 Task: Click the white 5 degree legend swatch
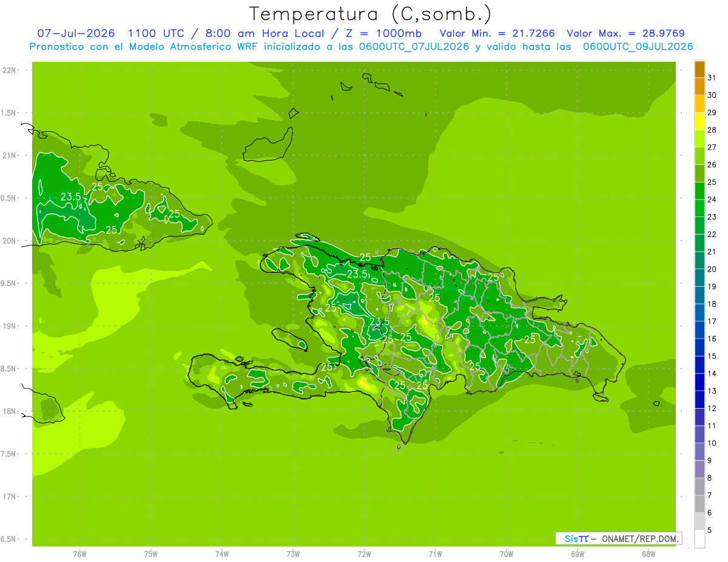click(699, 538)
